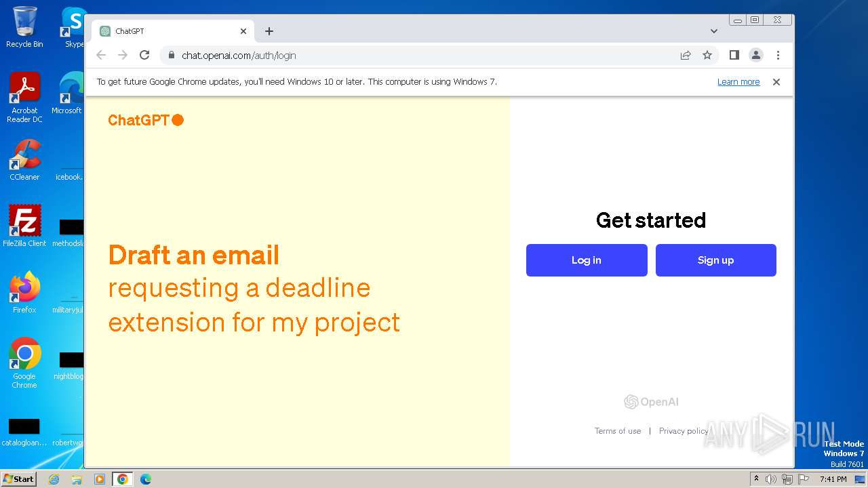Go forward with the forward arrow
The width and height of the screenshot is (868, 488).
tap(123, 56)
